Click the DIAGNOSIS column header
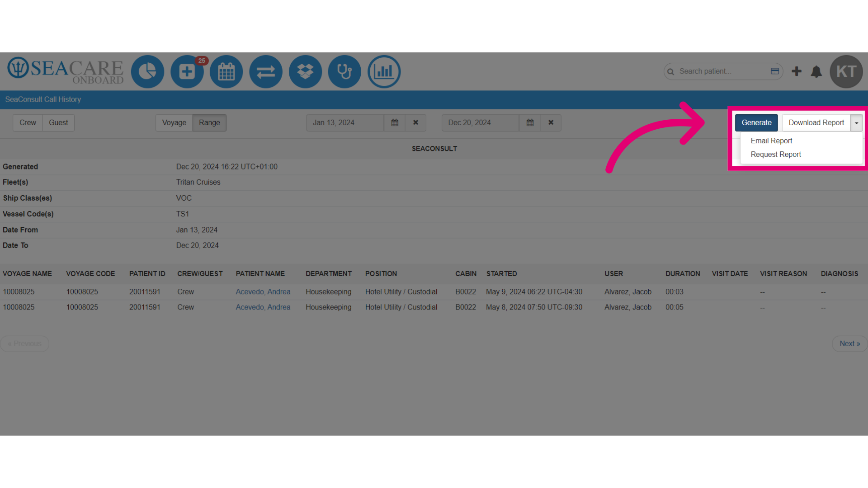 [x=839, y=273]
